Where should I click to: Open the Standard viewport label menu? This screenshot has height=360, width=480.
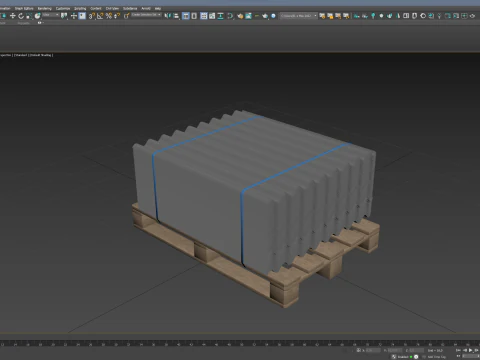(x=21, y=55)
